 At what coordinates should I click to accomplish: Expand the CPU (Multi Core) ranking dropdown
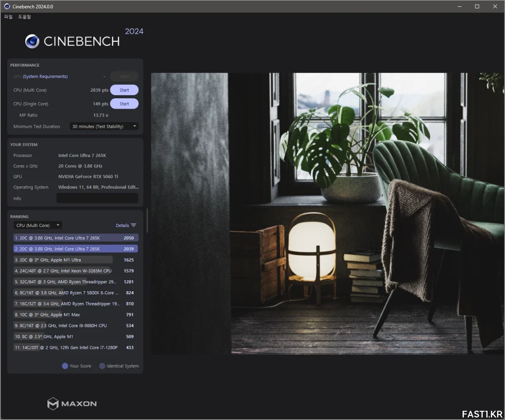(37, 226)
